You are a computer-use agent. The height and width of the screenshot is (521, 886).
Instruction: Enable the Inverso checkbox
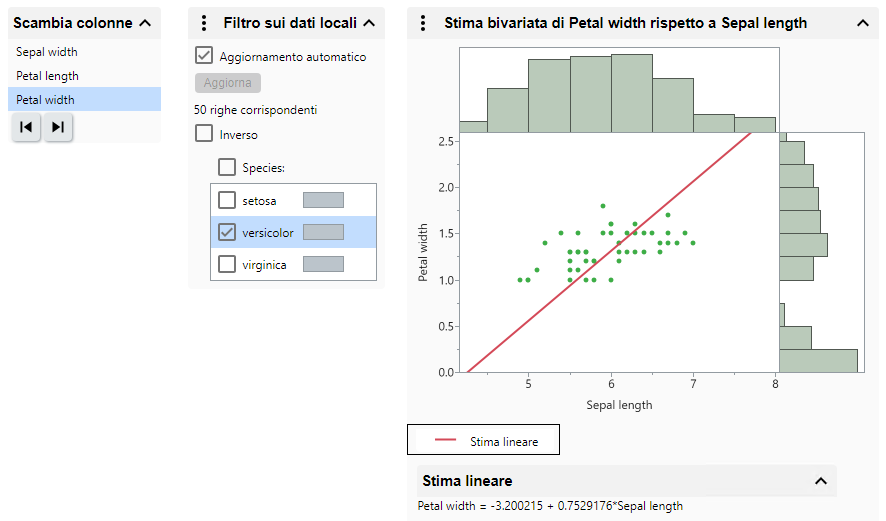[204, 134]
